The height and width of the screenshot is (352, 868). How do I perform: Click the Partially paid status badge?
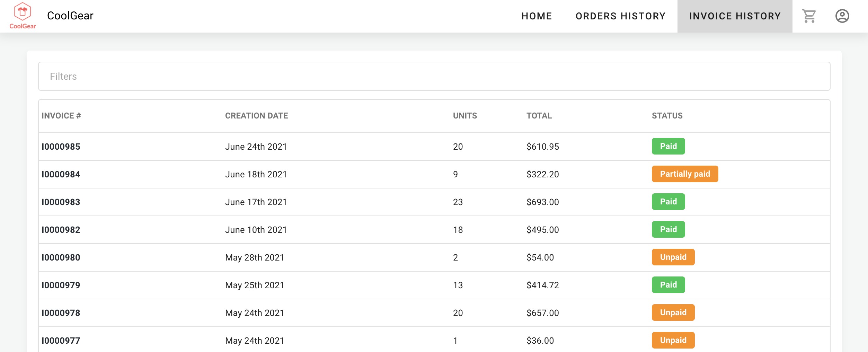pyautogui.click(x=685, y=174)
